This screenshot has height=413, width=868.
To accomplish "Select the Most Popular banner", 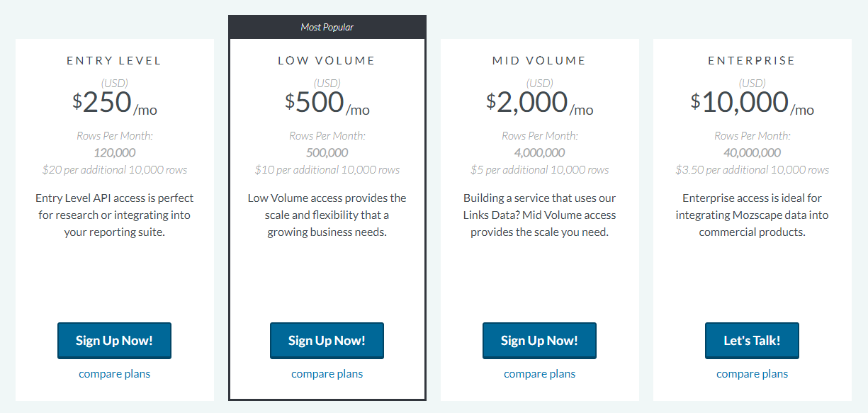I will (x=327, y=27).
